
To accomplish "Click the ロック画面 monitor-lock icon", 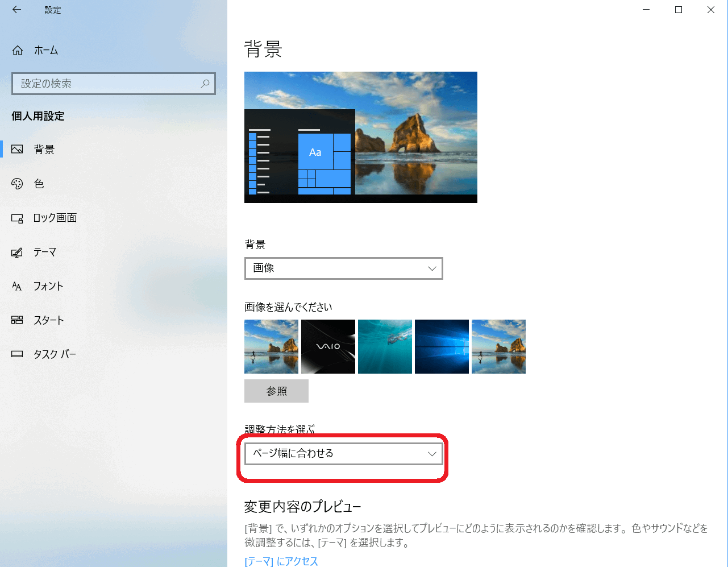I will point(17,218).
